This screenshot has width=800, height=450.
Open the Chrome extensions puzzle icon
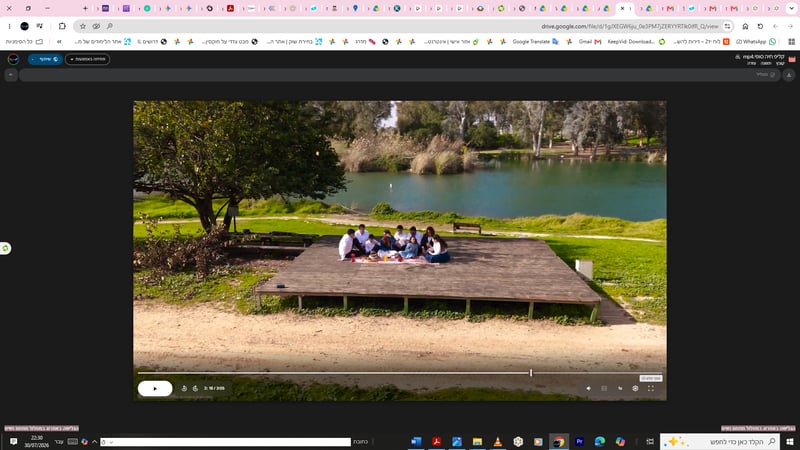click(62, 26)
